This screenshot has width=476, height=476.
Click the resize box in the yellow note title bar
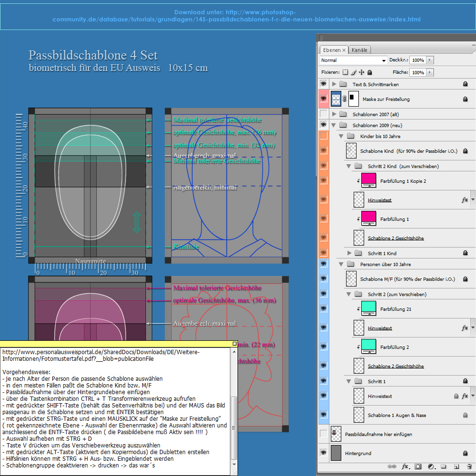[234, 344]
